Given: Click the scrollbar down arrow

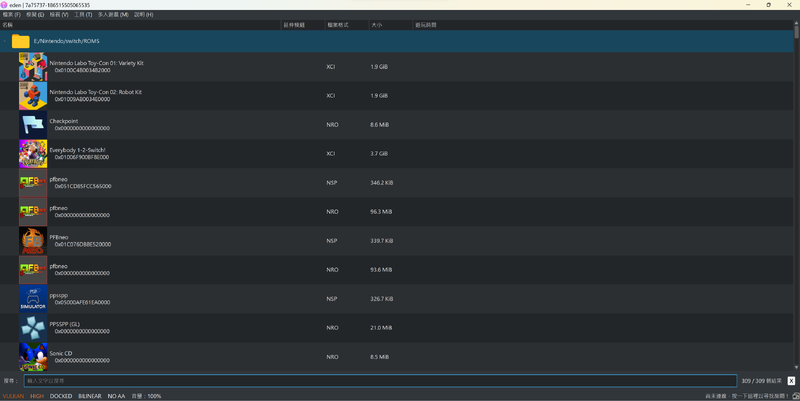Looking at the screenshot, I should [796, 367].
